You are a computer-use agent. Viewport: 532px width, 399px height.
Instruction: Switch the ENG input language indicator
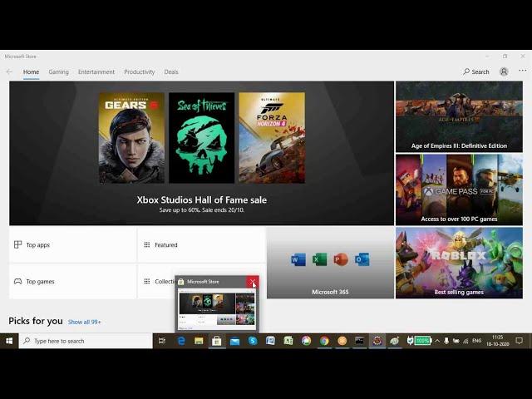(x=476, y=341)
